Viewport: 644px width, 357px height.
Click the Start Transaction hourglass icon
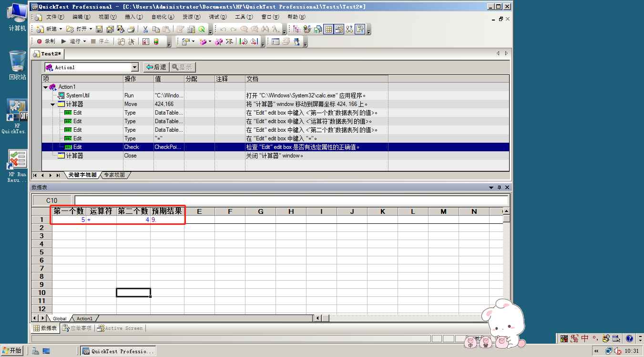243,42
